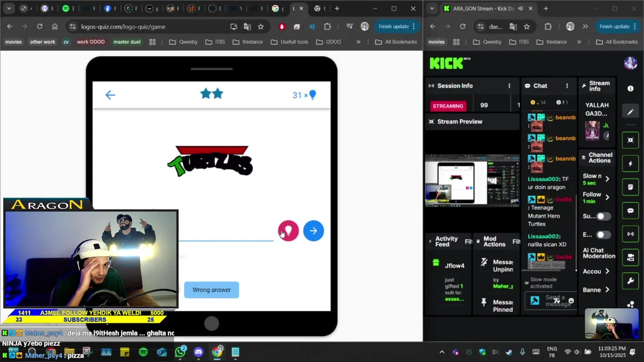Screen dimensions: 644x362
Task: Open the 'movies' bookmark in left browser
Action: tap(14, 42)
